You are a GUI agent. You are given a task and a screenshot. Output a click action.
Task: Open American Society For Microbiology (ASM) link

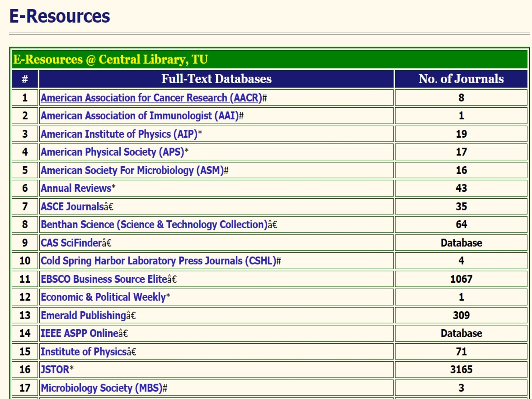132,170
